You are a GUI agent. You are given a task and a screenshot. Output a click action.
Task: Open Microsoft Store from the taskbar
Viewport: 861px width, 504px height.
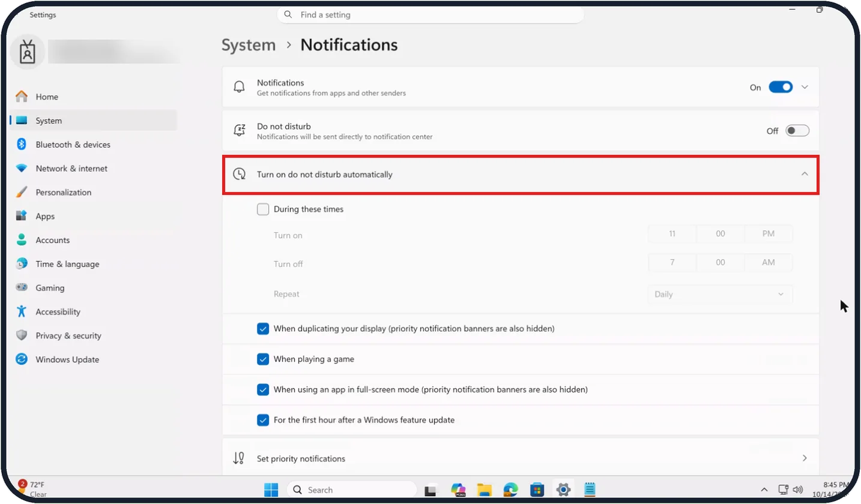click(x=537, y=490)
